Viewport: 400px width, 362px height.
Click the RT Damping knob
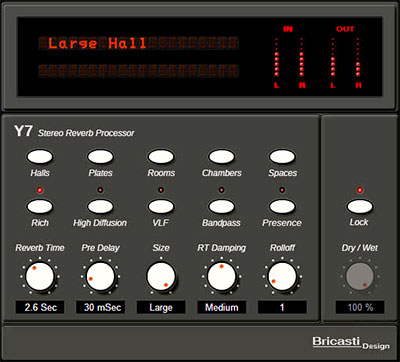click(x=221, y=277)
